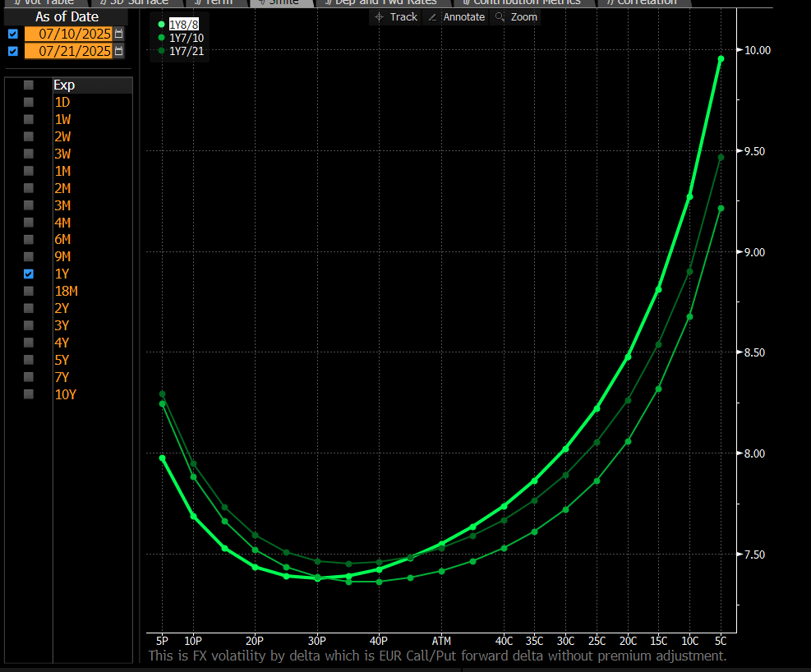Switch to the 3D Surface tab
This screenshot has width=811, height=672.
pos(135,2)
